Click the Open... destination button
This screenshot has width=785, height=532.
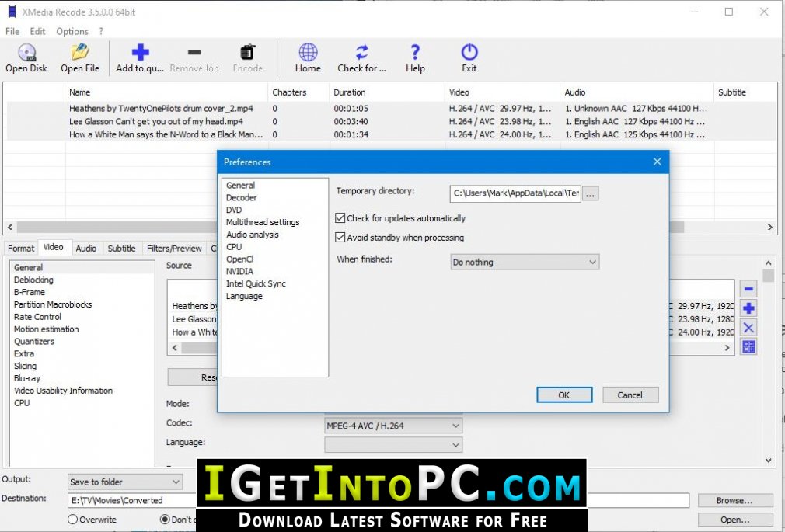click(734, 520)
